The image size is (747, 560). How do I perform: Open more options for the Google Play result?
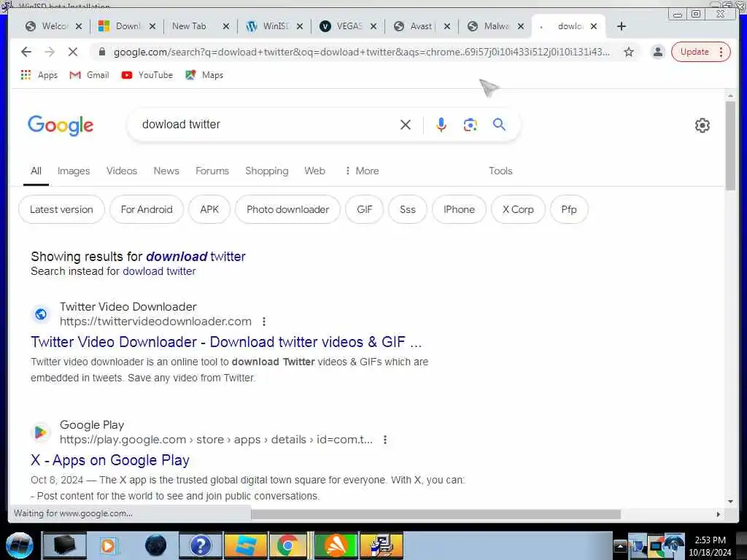(385, 440)
